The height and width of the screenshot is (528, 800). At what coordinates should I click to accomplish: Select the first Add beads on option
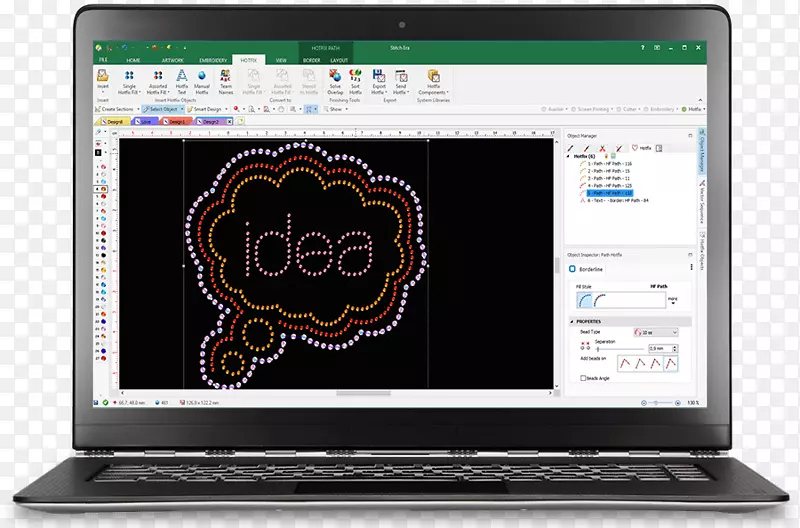click(625, 363)
